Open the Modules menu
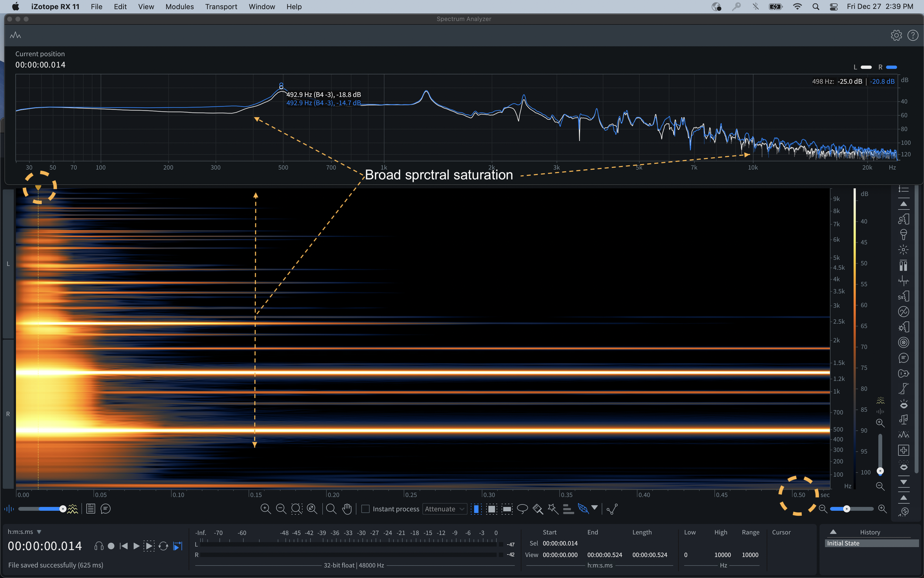The image size is (924, 578). [179, 7]
